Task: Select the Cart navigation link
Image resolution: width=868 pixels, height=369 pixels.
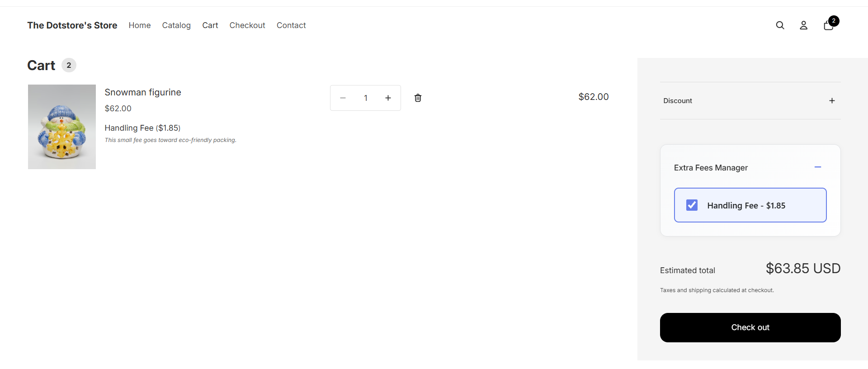Action: click(210, 25)
